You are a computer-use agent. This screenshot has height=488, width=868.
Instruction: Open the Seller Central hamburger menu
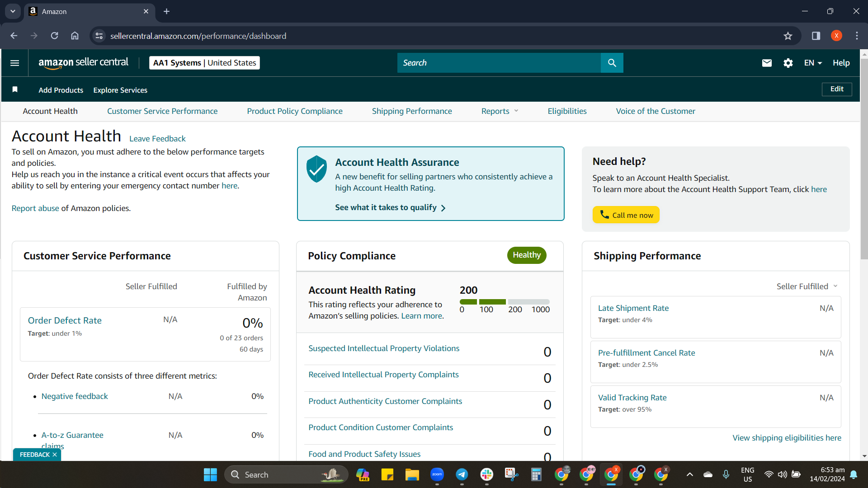(14, 63)
